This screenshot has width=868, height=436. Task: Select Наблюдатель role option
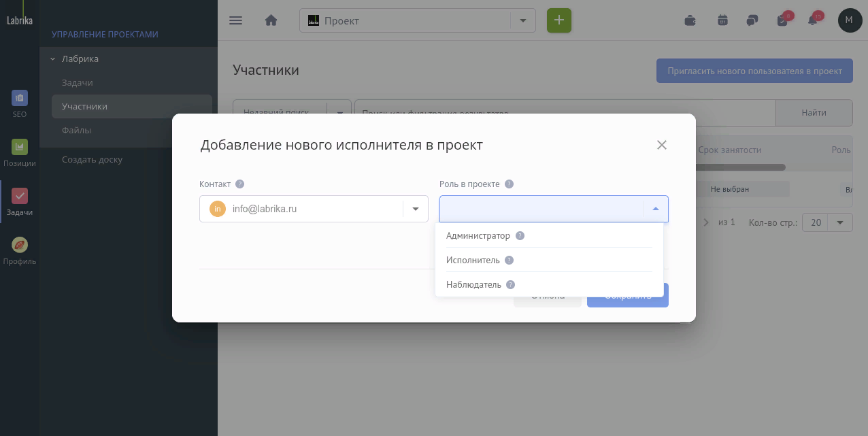click(x=549, y=284)
